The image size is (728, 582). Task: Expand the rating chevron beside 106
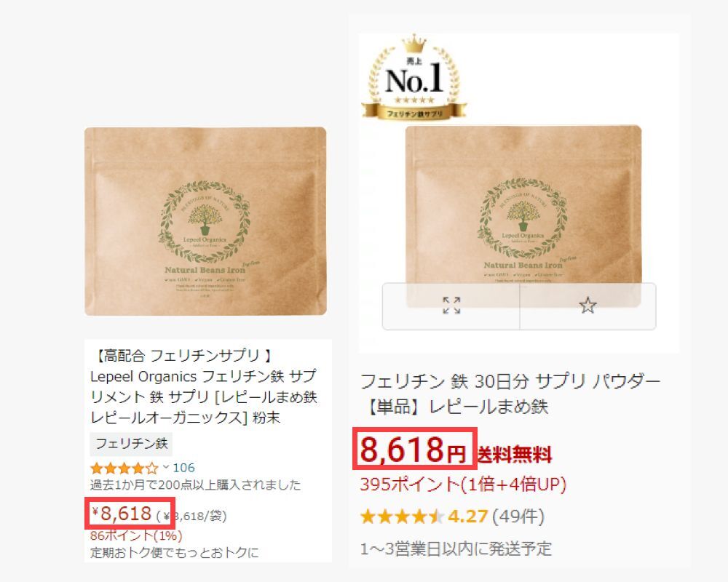pos(166,467)
